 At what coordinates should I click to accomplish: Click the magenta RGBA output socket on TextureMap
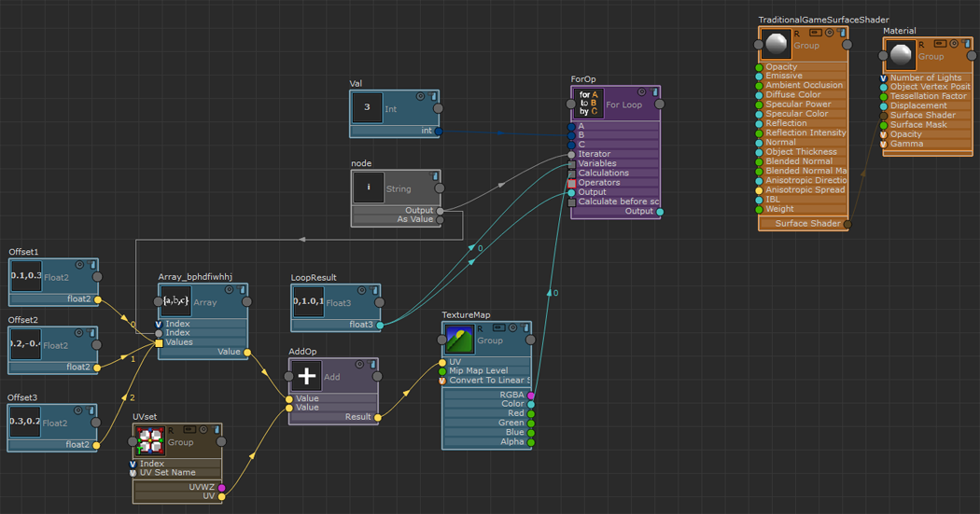click(x=531, y=396)
